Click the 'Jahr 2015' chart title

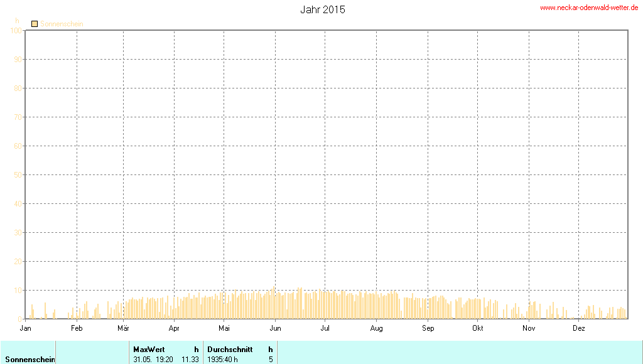(322, 9)
